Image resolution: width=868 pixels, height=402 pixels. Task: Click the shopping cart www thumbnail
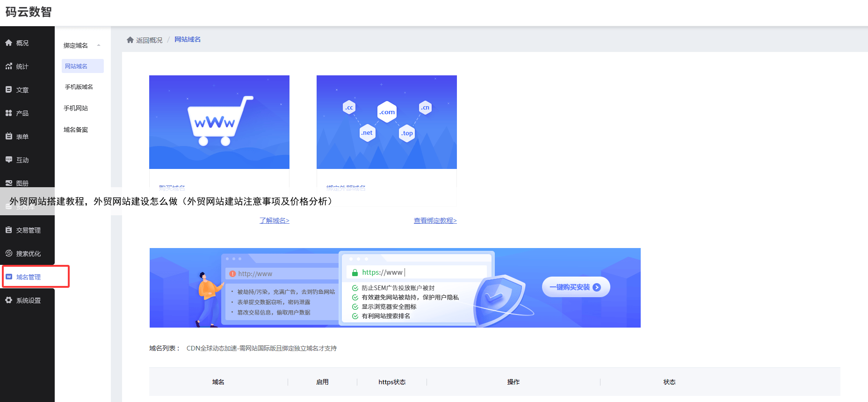click(219, 122)
